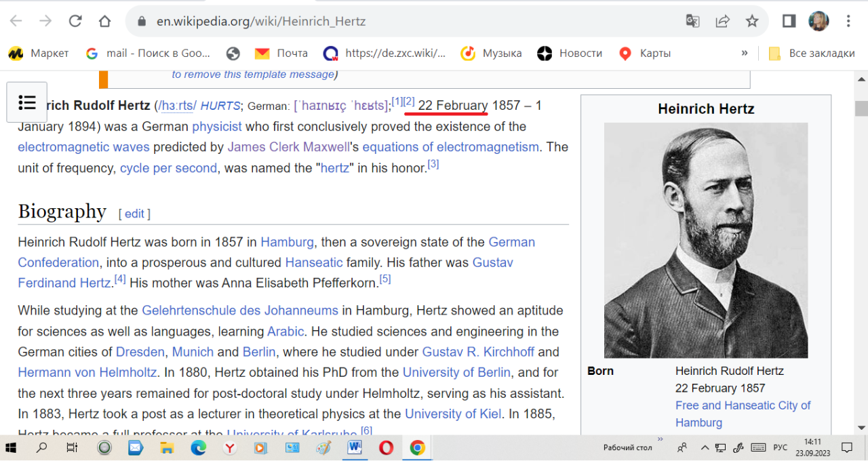Open the Маркет bookmark
868x463 pixels.
39,53
